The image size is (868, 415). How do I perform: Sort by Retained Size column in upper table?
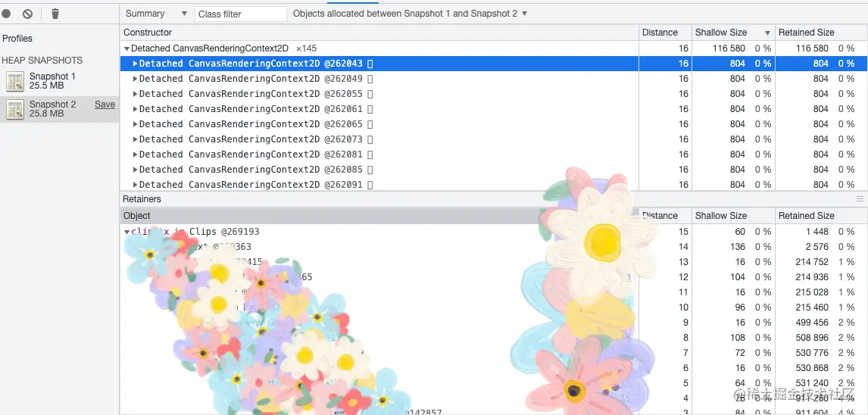(x=821, y=33)
